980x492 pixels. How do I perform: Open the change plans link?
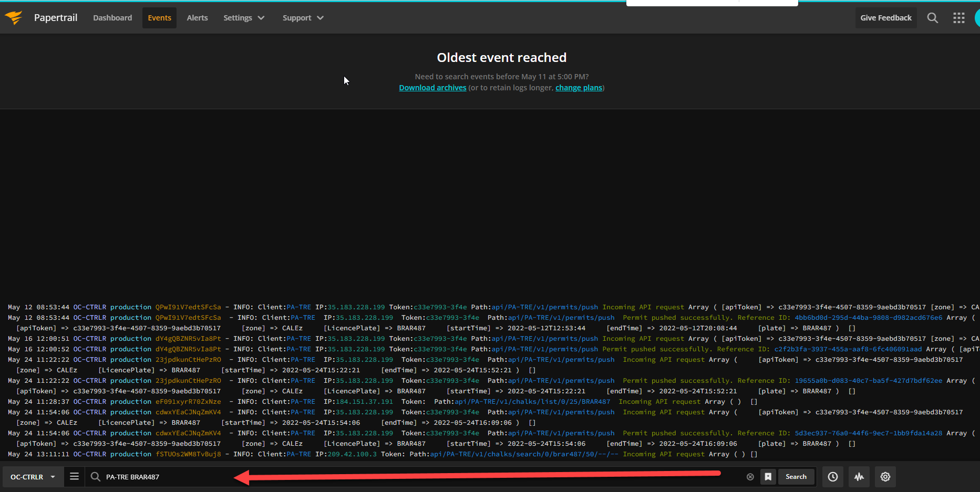pyautogui.click(x=579, y=88)
